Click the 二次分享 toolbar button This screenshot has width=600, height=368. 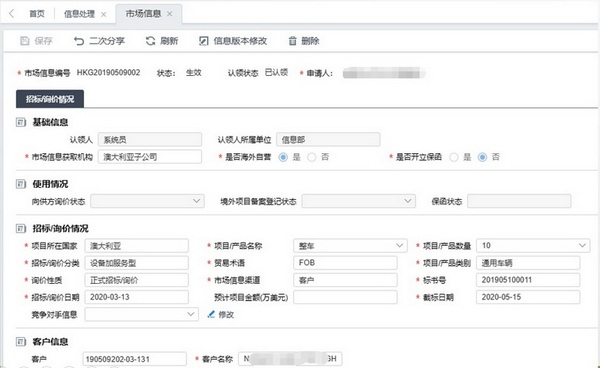coord(99,41)
